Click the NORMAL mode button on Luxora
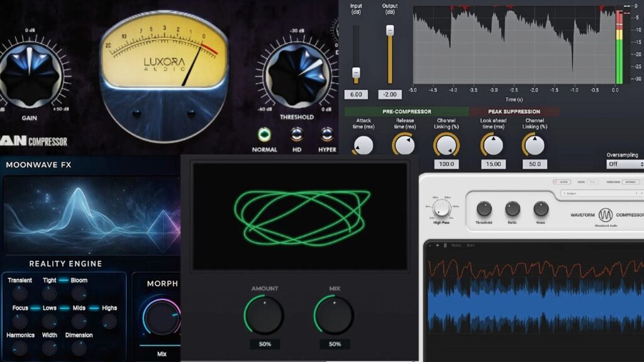This screenshot has height=362, width=644. click(264, 133)
